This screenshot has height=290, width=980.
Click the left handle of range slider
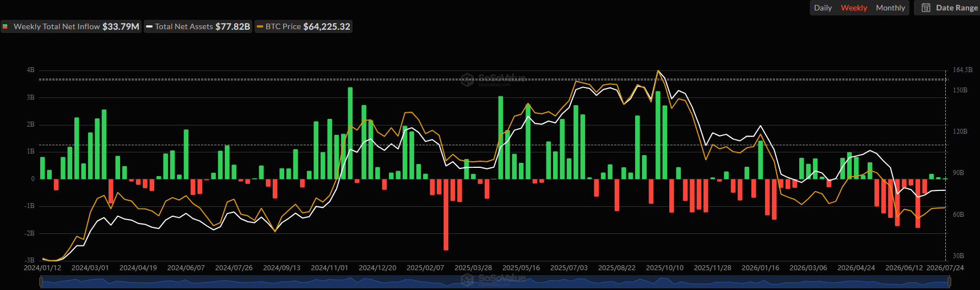pos(41,282)
